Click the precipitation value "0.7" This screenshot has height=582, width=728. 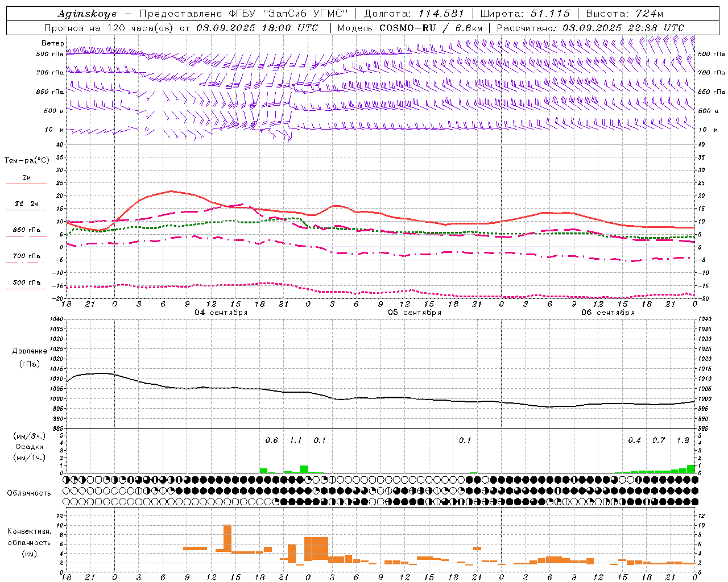tap(659, 440)
